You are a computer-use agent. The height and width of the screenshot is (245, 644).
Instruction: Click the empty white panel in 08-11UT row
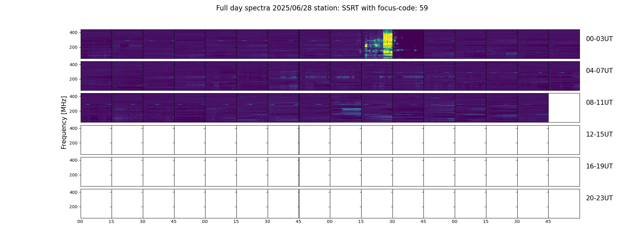[564, 108]
